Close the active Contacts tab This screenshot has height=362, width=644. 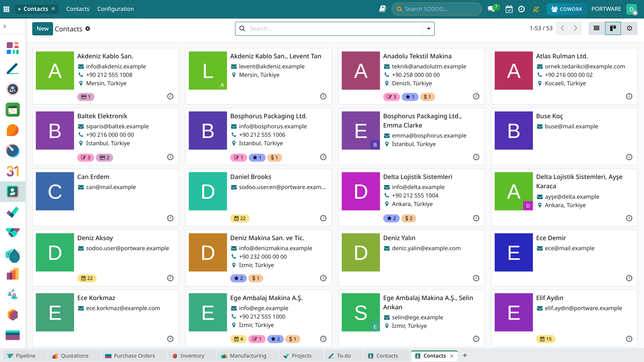pyautogui.click(x=452, y=356)
